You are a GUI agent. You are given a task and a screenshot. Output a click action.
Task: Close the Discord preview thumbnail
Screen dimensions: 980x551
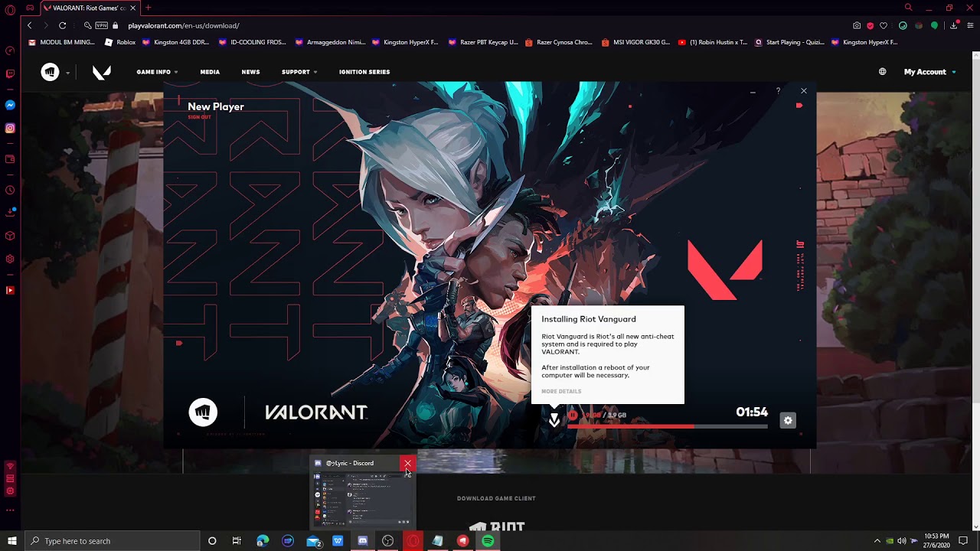tap(407, 464)
